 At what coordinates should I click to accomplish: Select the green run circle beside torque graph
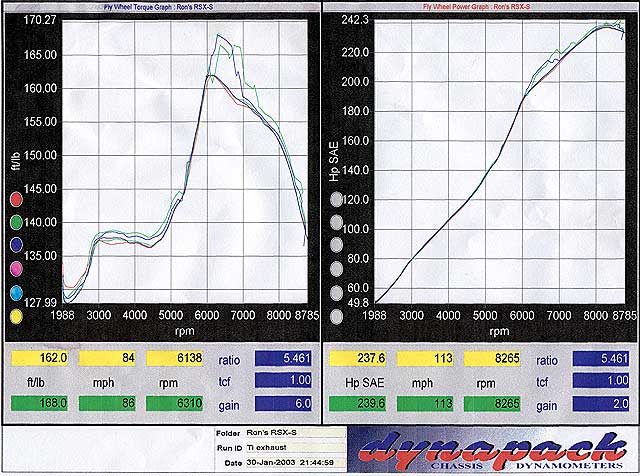(x=17, y=221)
